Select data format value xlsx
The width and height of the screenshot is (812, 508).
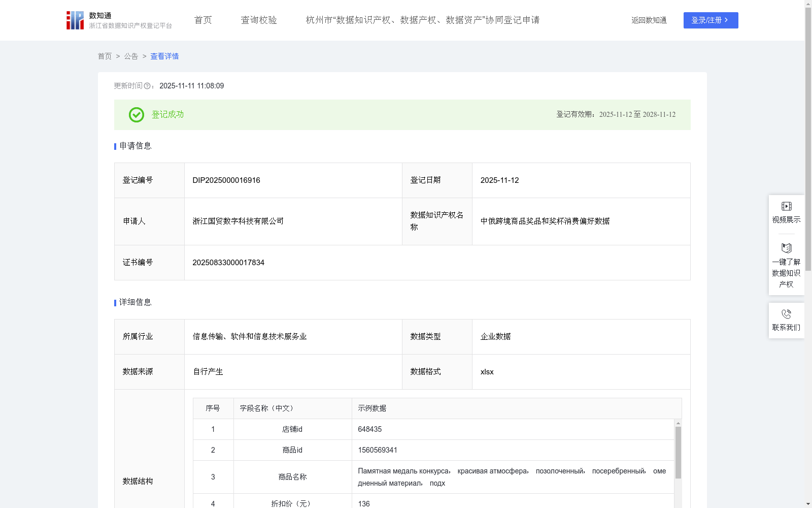tap(487, 372)
